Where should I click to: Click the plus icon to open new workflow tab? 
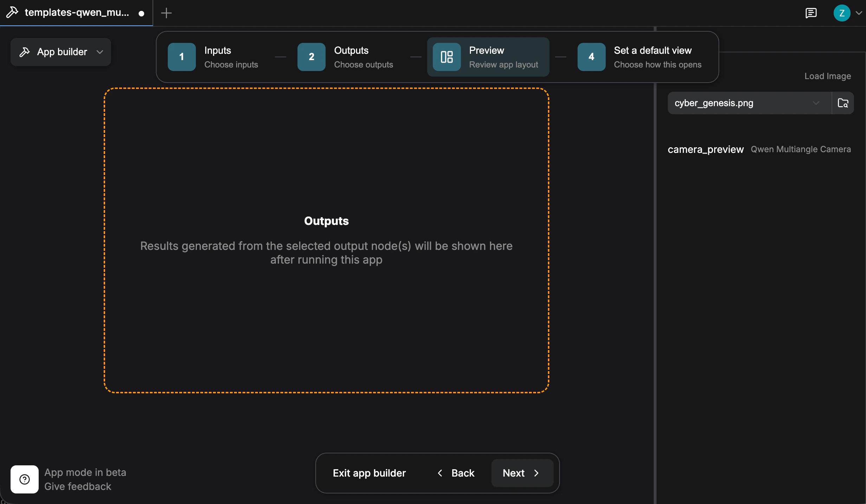pyautogui.click(x=166, y=13)
